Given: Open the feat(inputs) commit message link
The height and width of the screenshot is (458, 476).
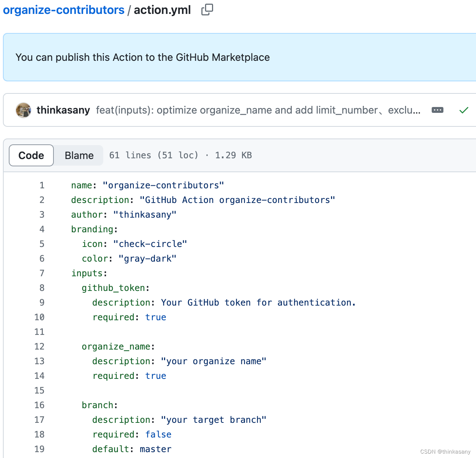Looking at the screenshot, I should pos(258,110).
